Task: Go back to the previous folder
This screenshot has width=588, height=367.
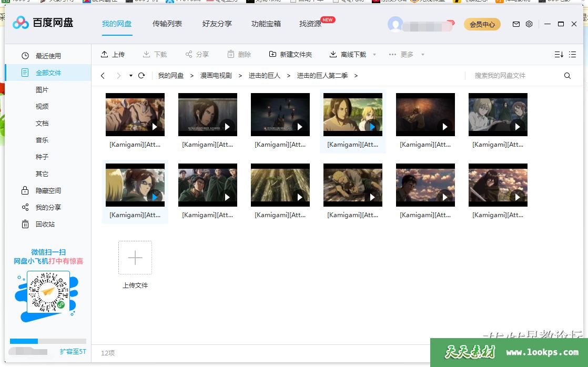Action: pyautogui.click(x=103, y=76)
